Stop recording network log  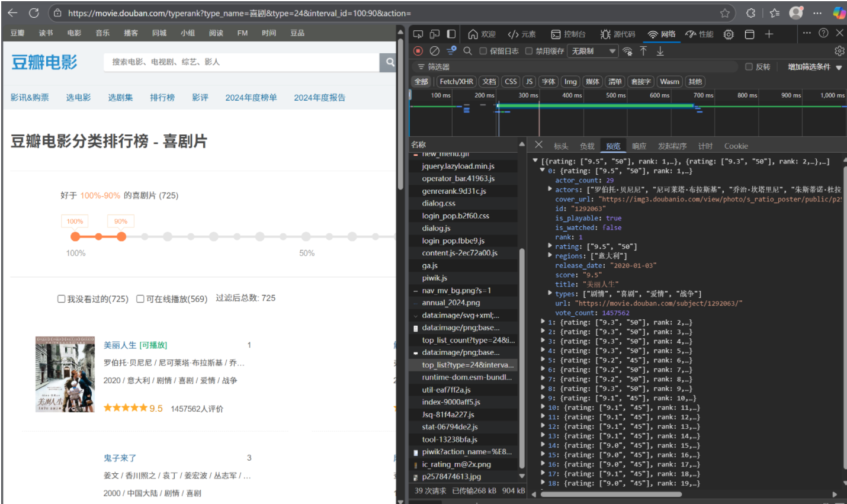click(418, 51)
